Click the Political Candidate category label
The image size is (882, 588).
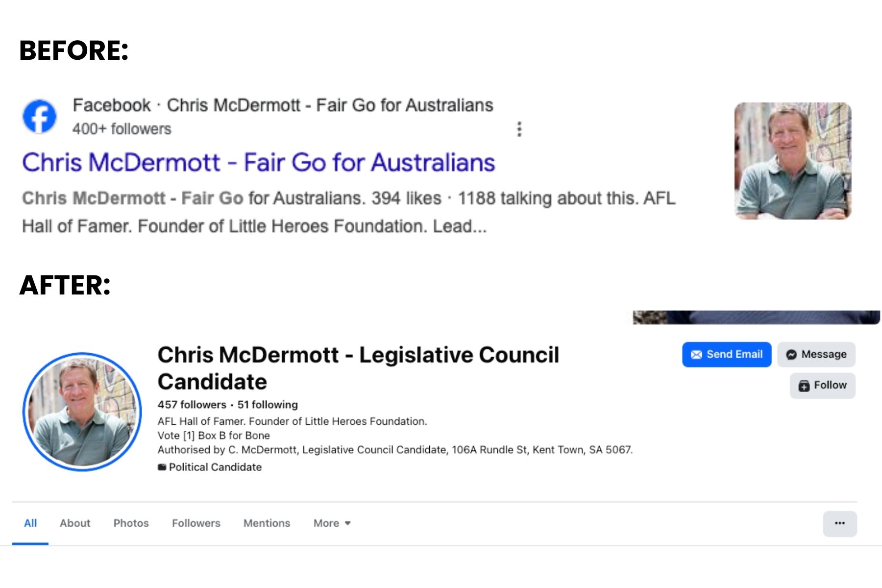(x=215, y=467)
